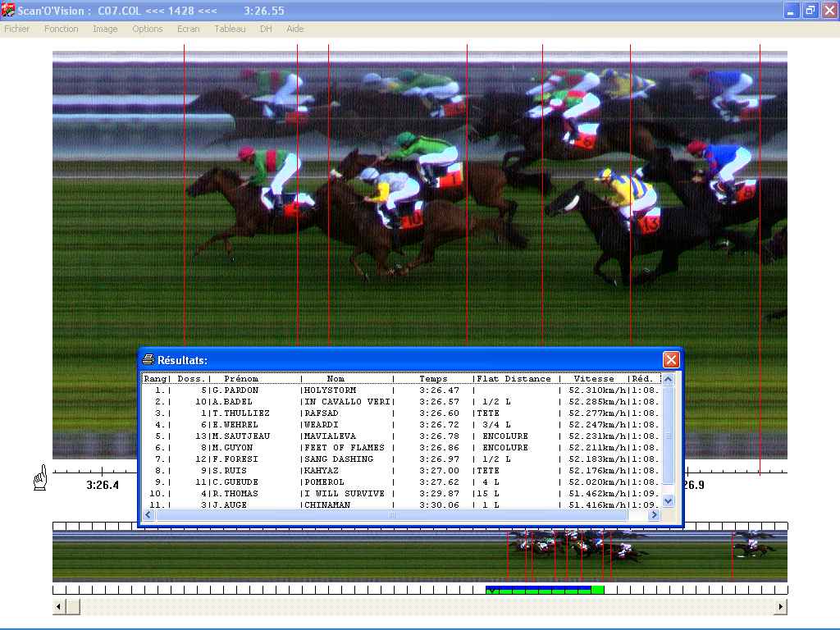Click the results horizontal scrollbar thumb
Screen dimensions: 840x630
[x=391, y=515]
